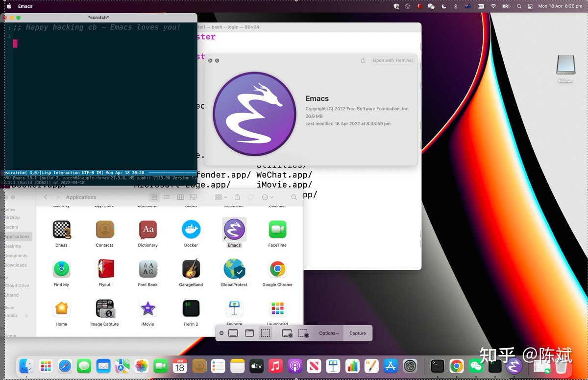Select the Contacts app icon in Finder
The image size is (588, 380).
point(104,230)
